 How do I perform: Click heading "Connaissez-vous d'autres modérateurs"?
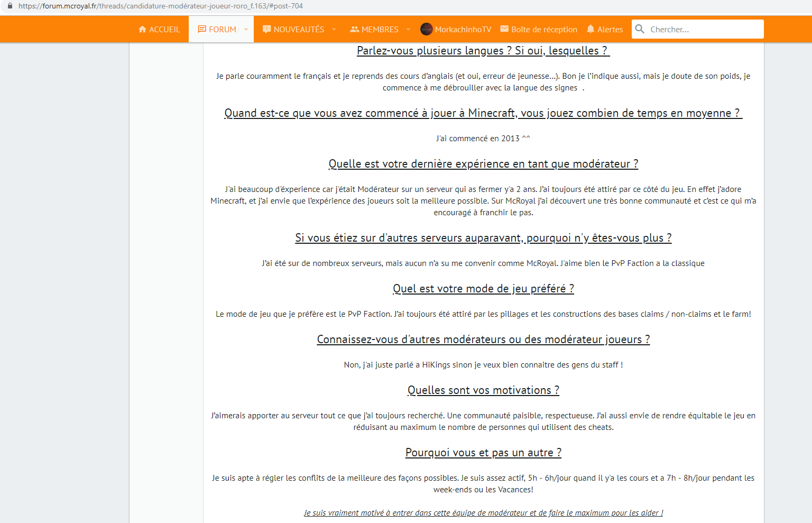tap(483, 340)
